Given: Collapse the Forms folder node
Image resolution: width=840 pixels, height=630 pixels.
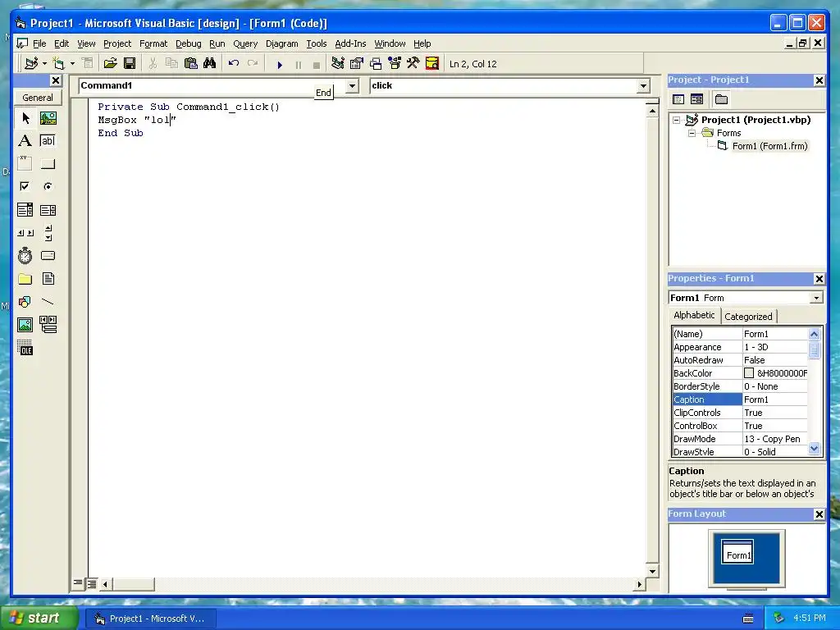Looking at the screenshot, I should (x=692, y=133).
